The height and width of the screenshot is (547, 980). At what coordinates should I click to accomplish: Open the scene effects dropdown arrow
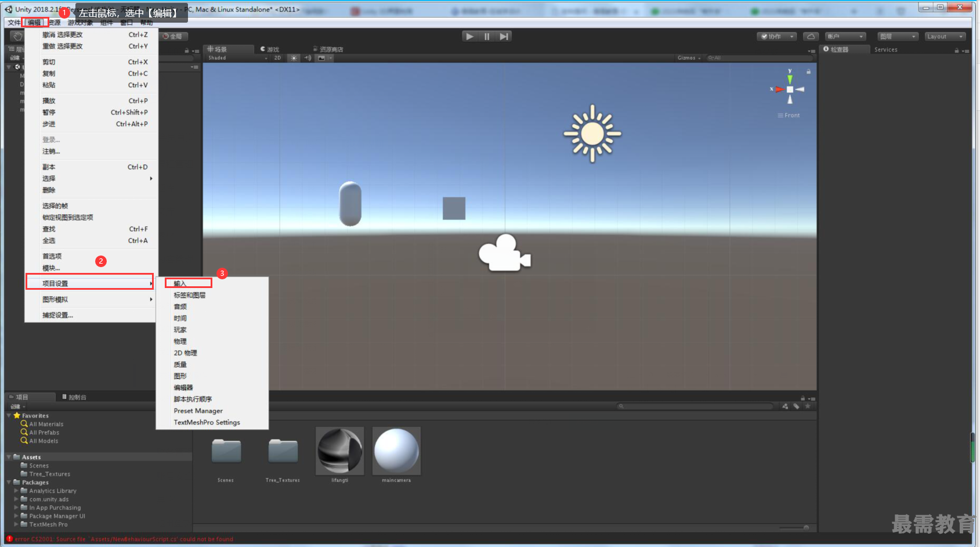coord(330,58)
